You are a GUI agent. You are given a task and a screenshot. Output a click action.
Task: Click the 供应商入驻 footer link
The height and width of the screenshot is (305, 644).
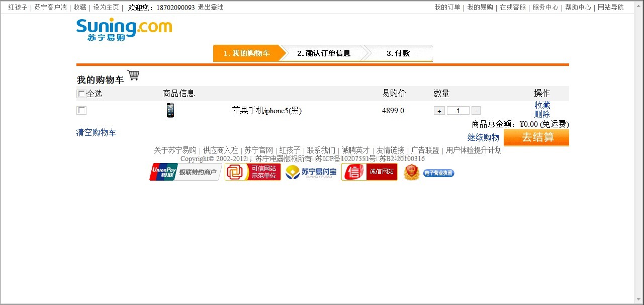pyautogui.click(x=221, y=150)
